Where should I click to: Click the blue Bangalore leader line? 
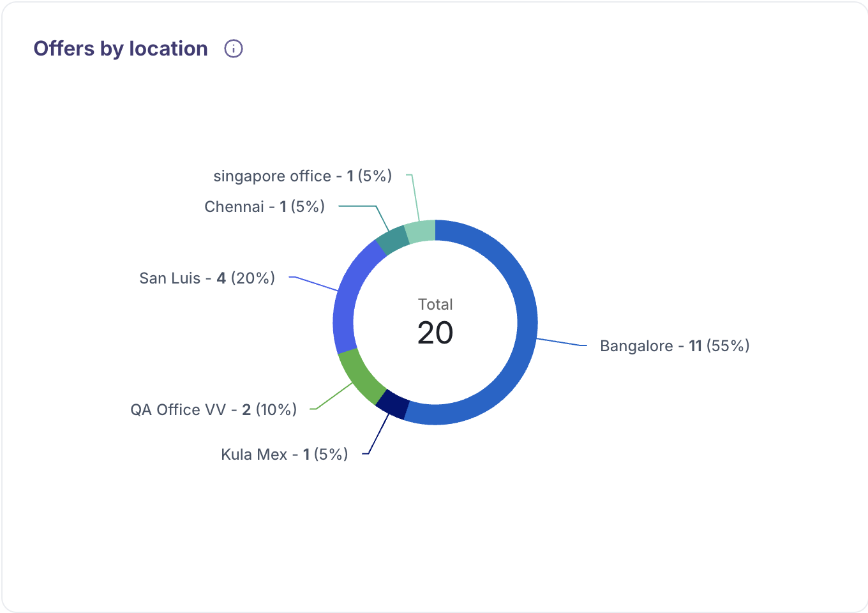point(562,342)
